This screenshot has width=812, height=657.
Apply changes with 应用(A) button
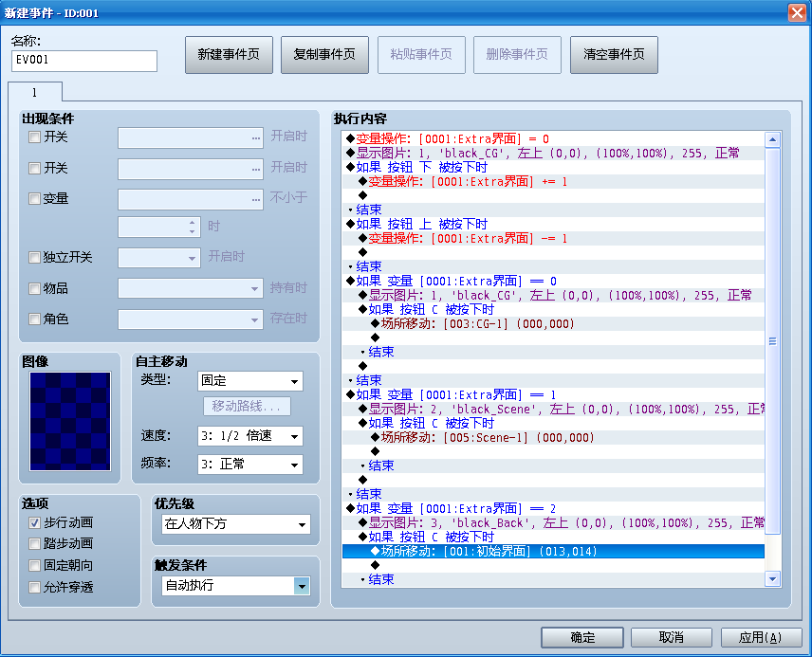pyautogui.click(x=761, y=637)
